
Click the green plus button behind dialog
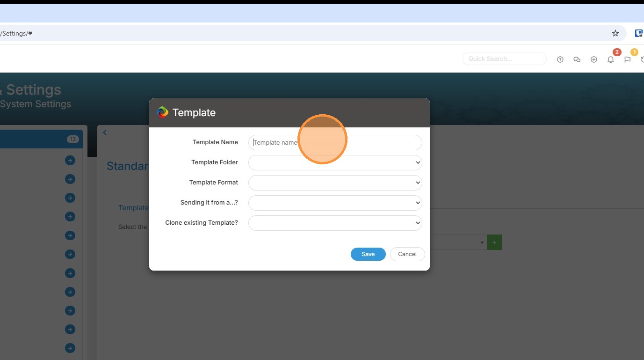pos(494,242)
